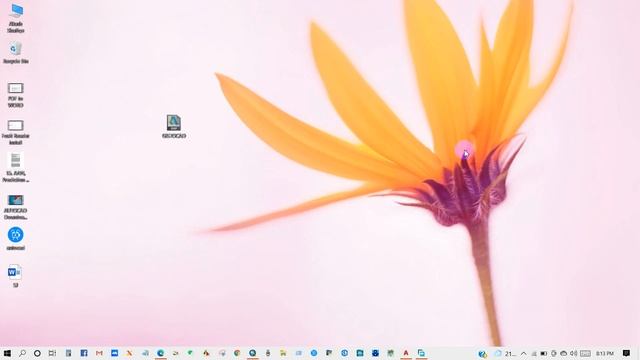Open the weather widget showing 21

coord(505,353)
